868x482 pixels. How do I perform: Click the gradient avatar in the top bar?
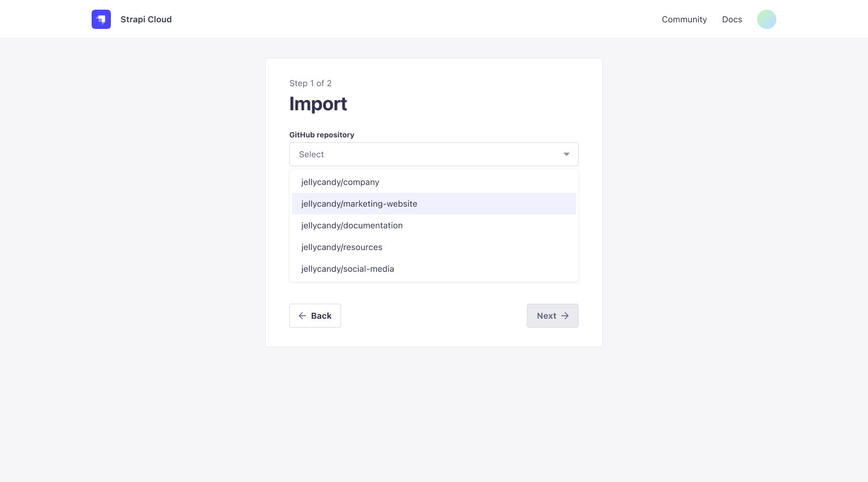pyautogui.click(x=767, y=19)
